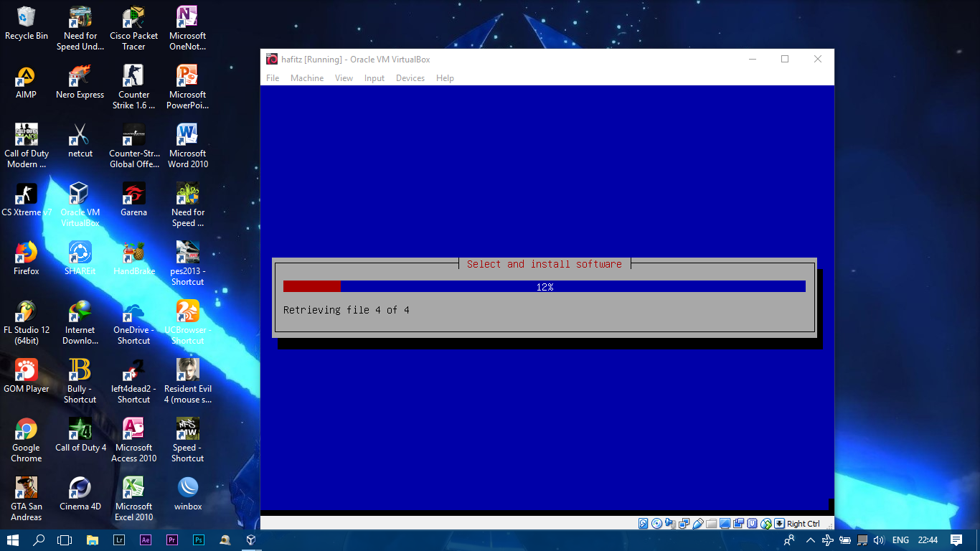Select Oracle VM VirtualBox desktop shortcut

80,205
